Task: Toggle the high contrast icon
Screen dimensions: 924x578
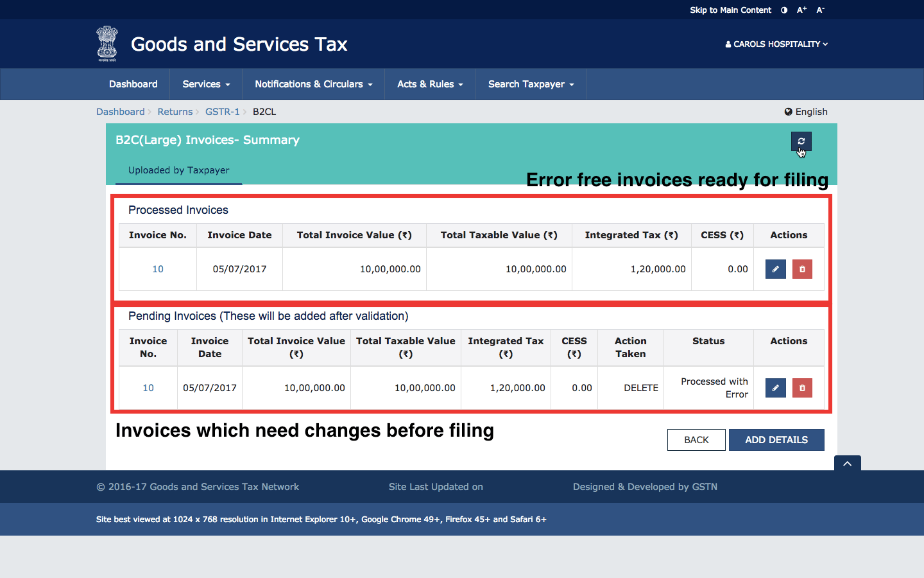Action: click(784, 10)
